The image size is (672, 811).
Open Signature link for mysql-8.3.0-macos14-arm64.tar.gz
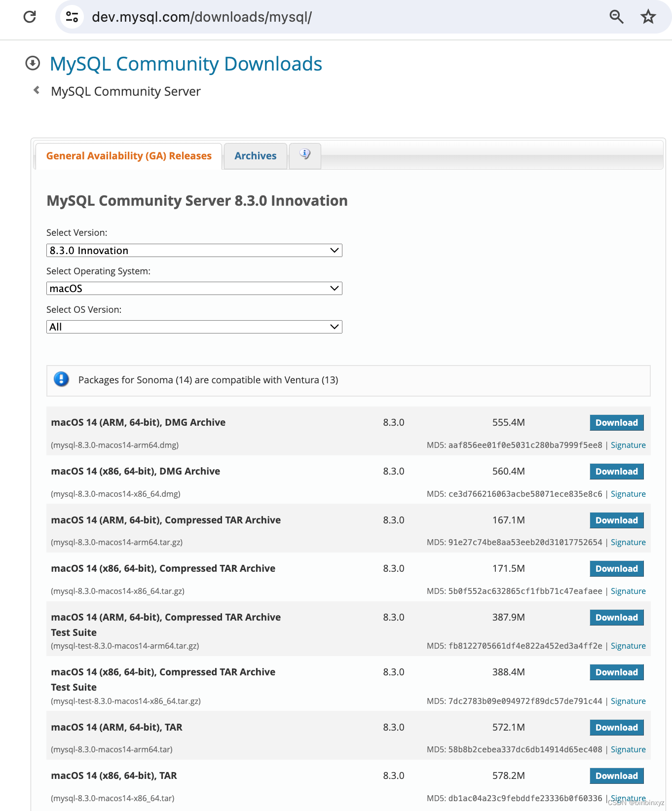point(628,542)
